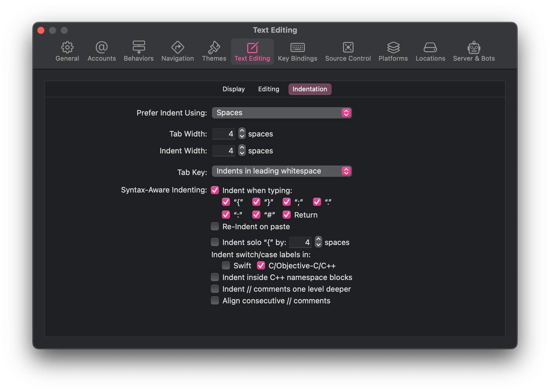Enable Swift switch/case label indenting

click(x=226, y=266)
